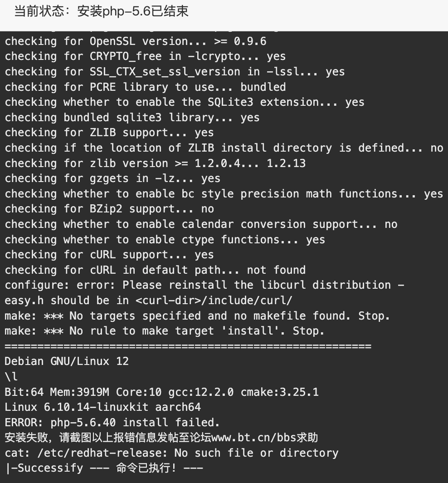This screenshot has width=448, height=483.
Task: Click the configure: error libcurl line
Action: click(205, 285)
